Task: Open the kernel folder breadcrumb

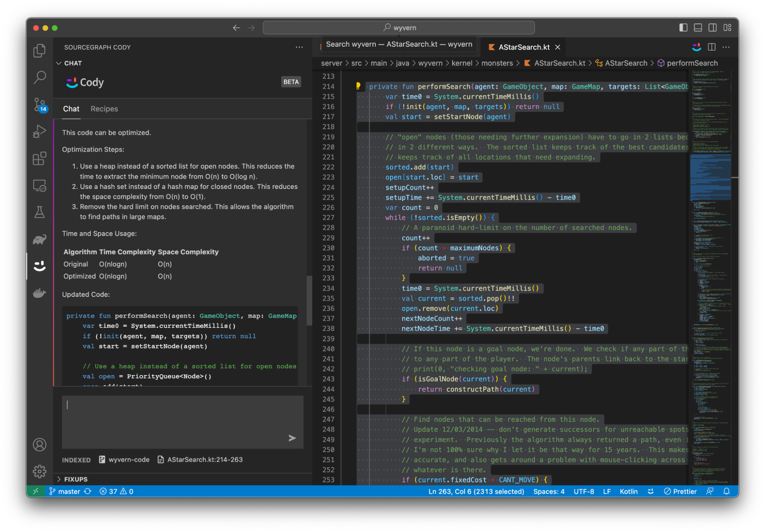Action: [462, 63]
